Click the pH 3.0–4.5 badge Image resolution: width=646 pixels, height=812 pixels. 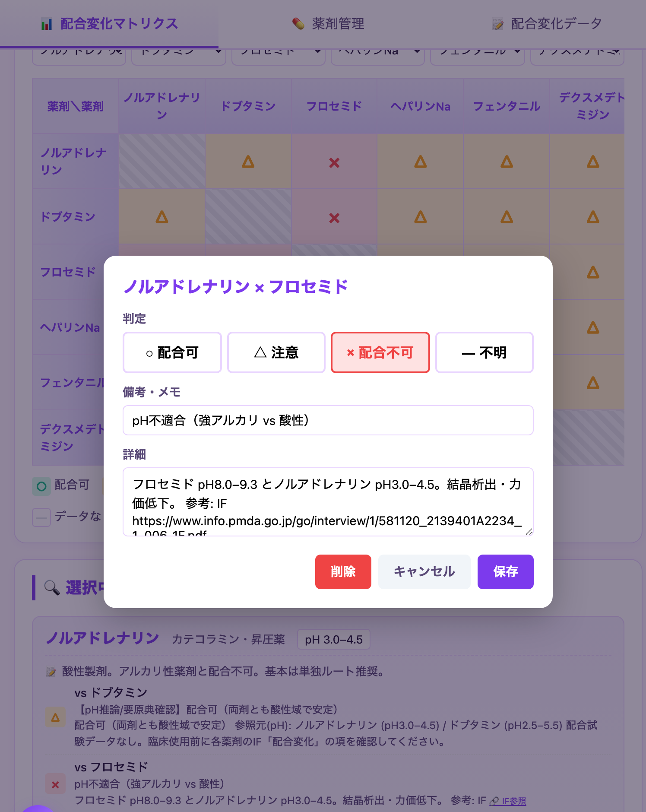[x=333, y=639]
